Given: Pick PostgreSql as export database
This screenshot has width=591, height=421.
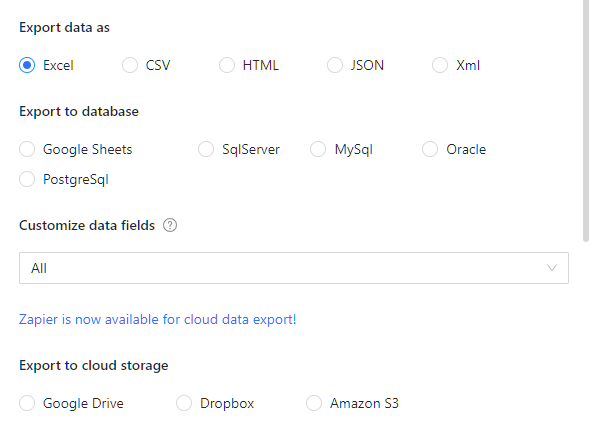Looking at the screenshot, I should (x=27, y=179).
